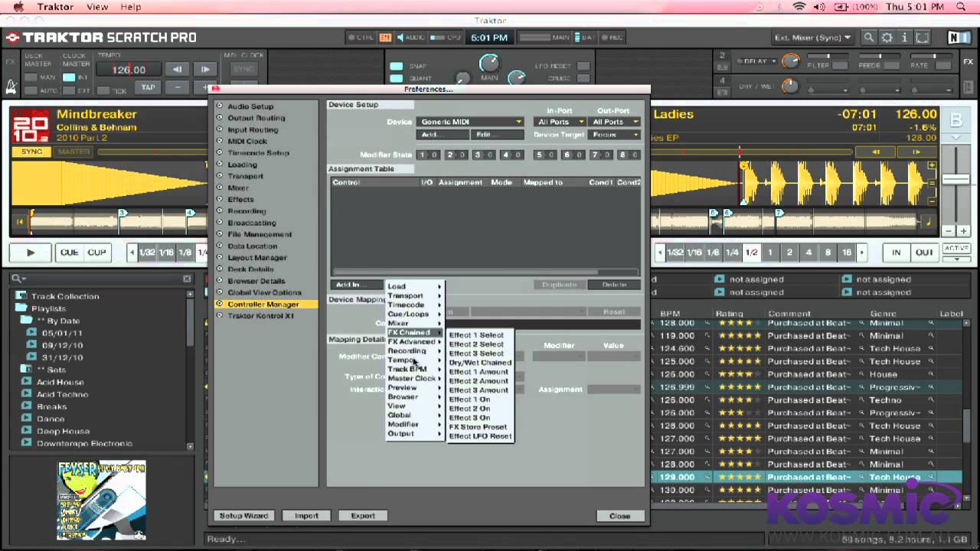Select Effect 1 Select from FX Chained submenu
Viewport: 980px width, 551px height.
tap(480, 335)
